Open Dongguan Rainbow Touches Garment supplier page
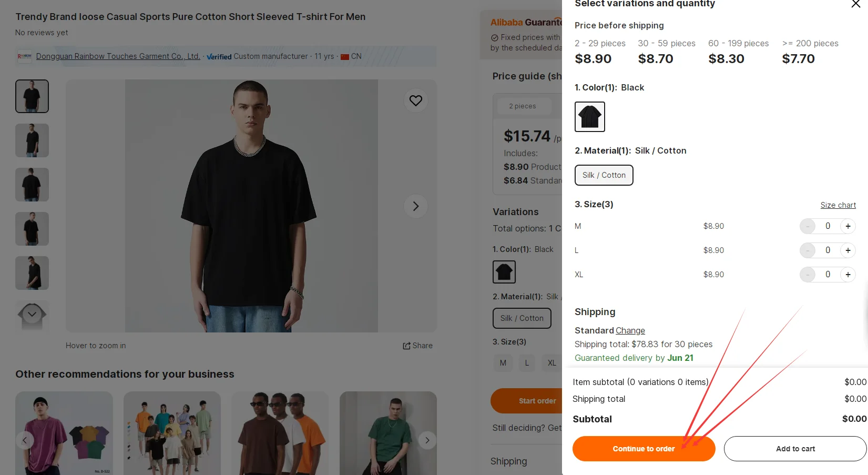 click(118, 56)
